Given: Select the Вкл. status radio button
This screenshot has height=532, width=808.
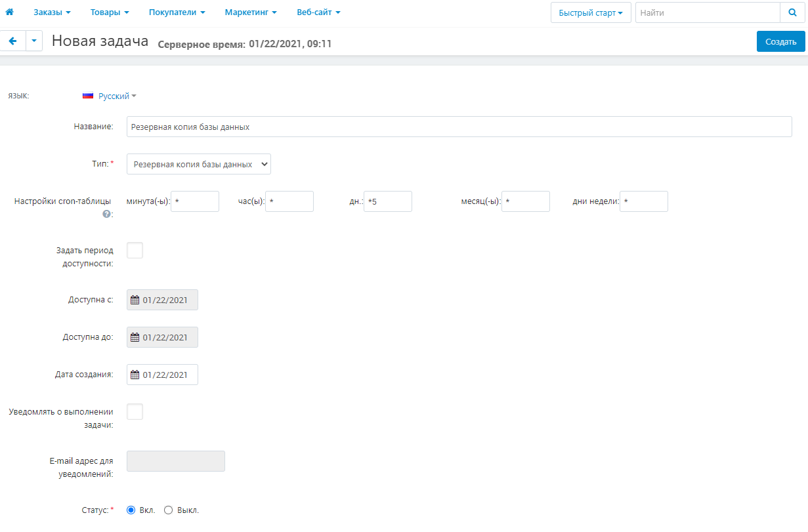Looking at the screenshot, I should coord(131,510).
